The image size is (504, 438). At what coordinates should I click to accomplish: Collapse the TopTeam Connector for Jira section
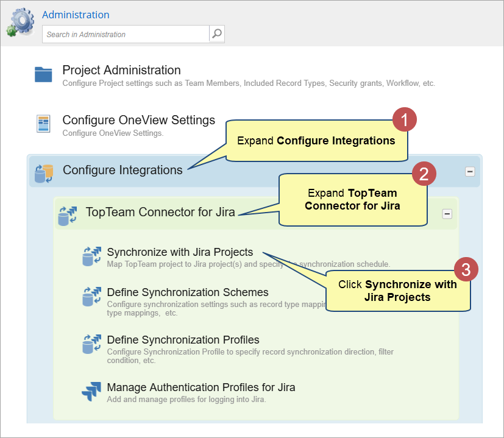tap(447, 214)
